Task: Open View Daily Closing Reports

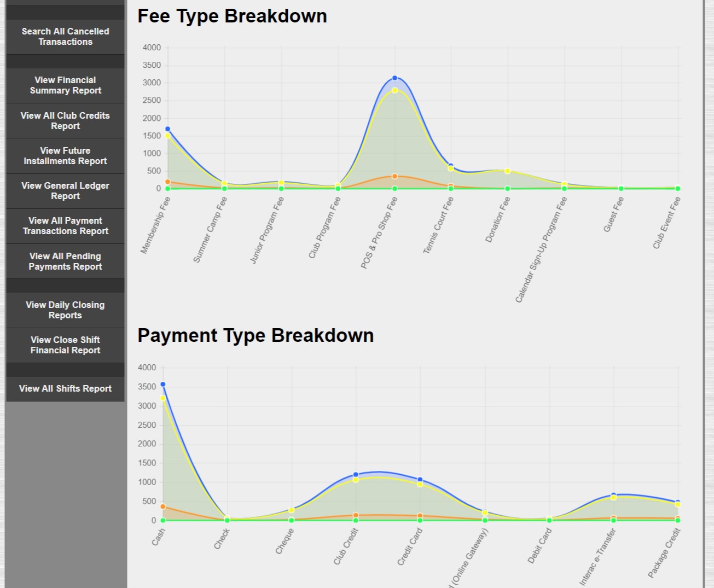Action: coord(65,310)
